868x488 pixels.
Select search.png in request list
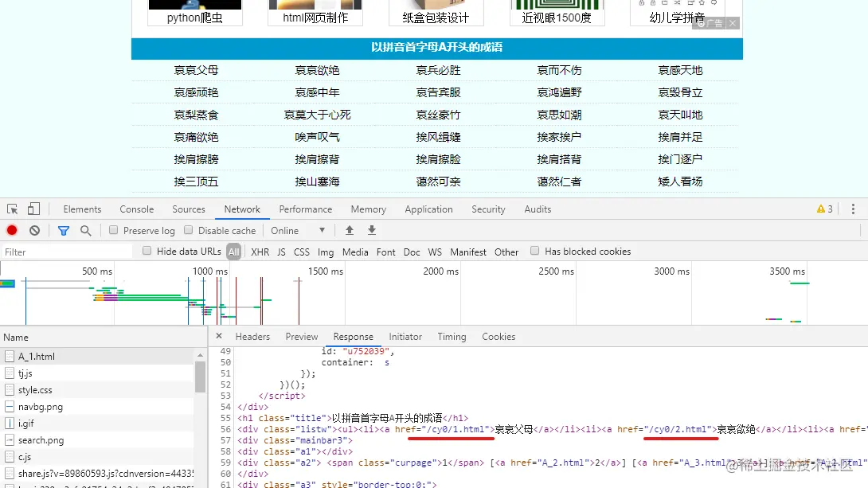(41, 440)
